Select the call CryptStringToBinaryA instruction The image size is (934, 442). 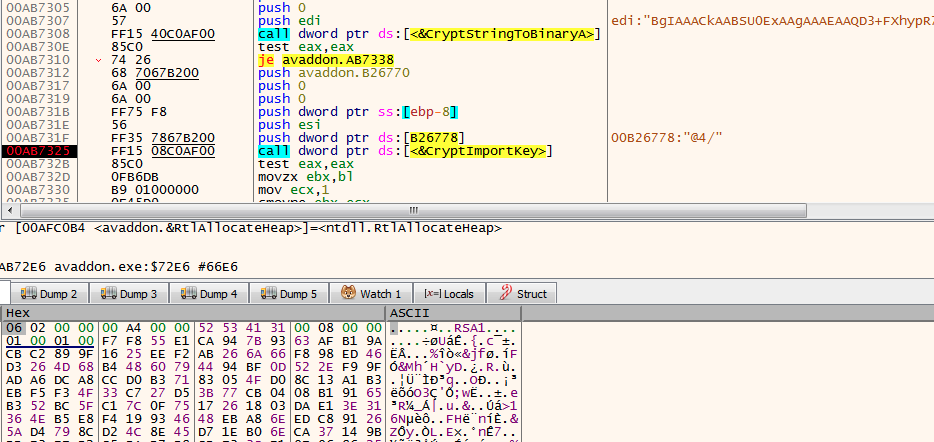coord(429,34)
